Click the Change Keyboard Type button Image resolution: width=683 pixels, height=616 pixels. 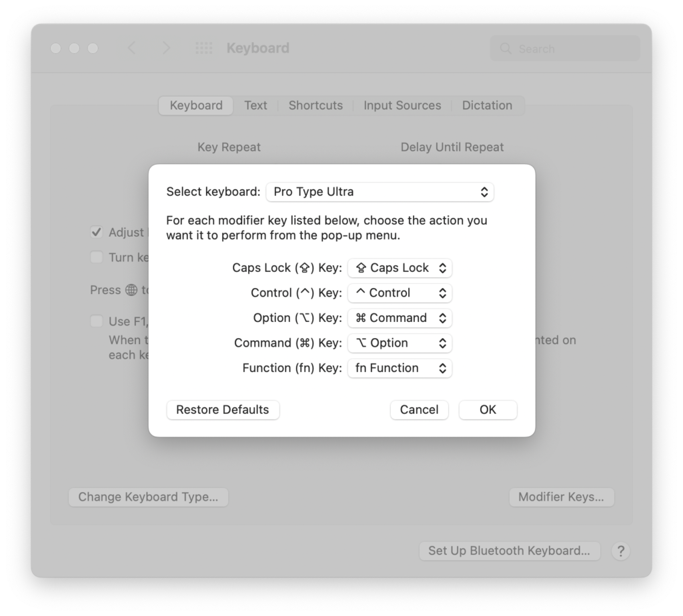click(148, 497)
